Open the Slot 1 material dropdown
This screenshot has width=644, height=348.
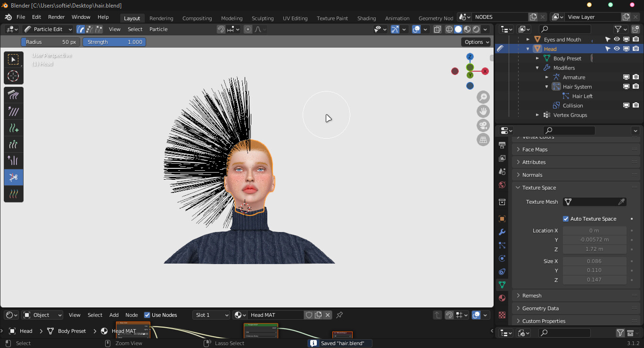tap(211, 315)
